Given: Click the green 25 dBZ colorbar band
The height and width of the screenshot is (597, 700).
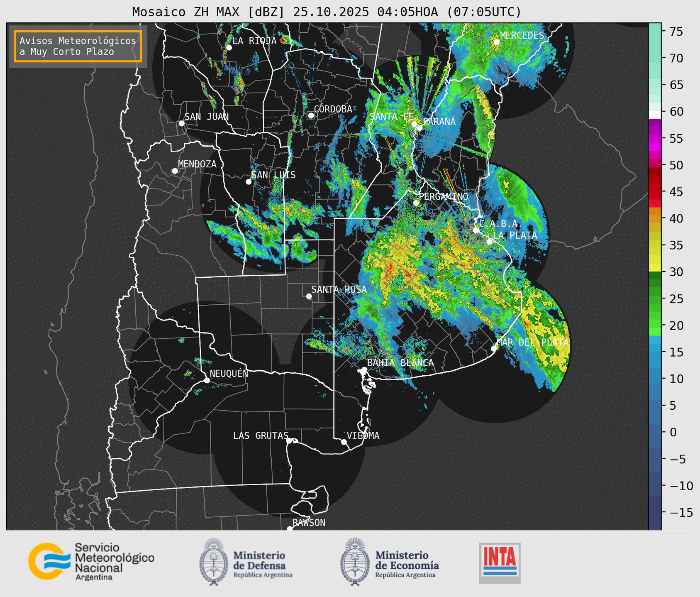Looking at the screenshot, I should click(x=655, y=299).
